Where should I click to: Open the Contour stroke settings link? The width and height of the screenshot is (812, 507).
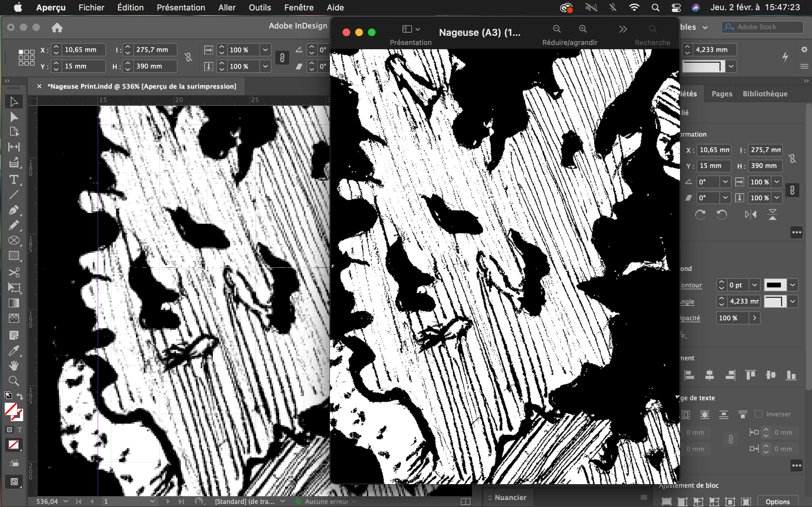690,285
